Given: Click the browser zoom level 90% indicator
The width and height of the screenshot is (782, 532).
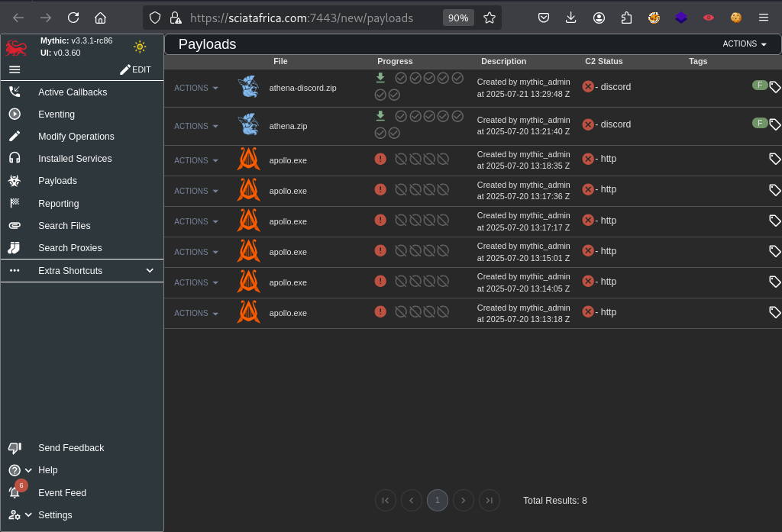Looking at the screenshot, I should [458, 18].
